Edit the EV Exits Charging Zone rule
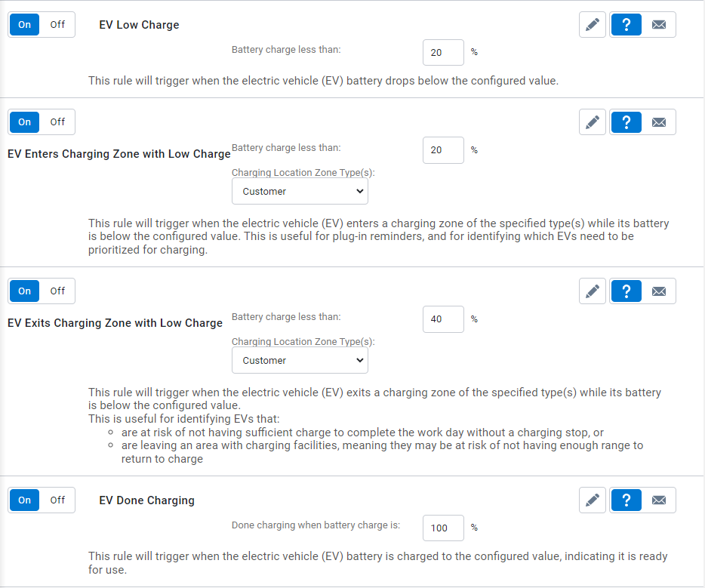The height and width of the screenshot is (588, 705). [592, 291]
